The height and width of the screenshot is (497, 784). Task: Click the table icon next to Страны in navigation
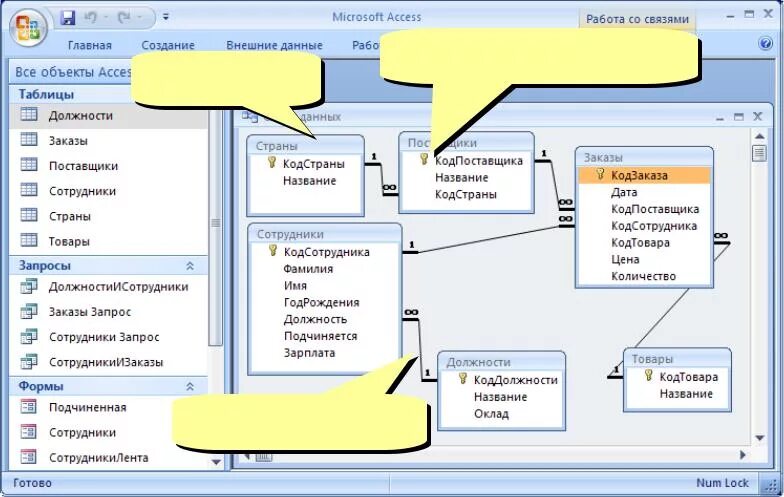28,215
